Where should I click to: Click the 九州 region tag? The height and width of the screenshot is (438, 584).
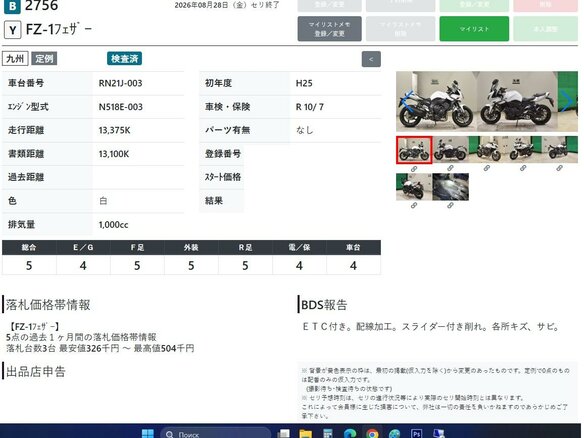[15, 59]
